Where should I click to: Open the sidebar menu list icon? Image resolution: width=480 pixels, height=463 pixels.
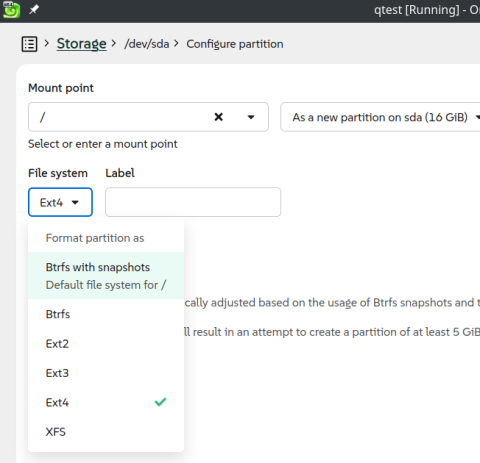point(29,44)
